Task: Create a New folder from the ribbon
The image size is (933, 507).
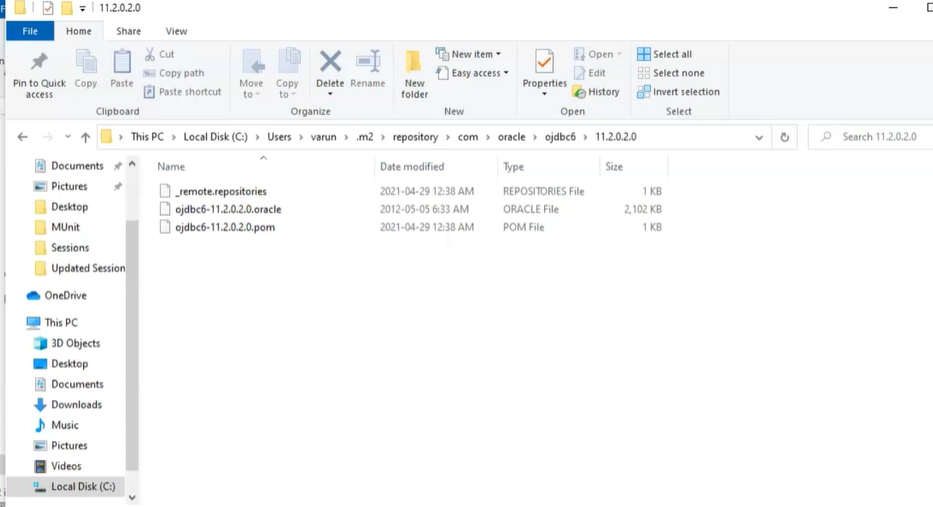Action: pos(414,72)
